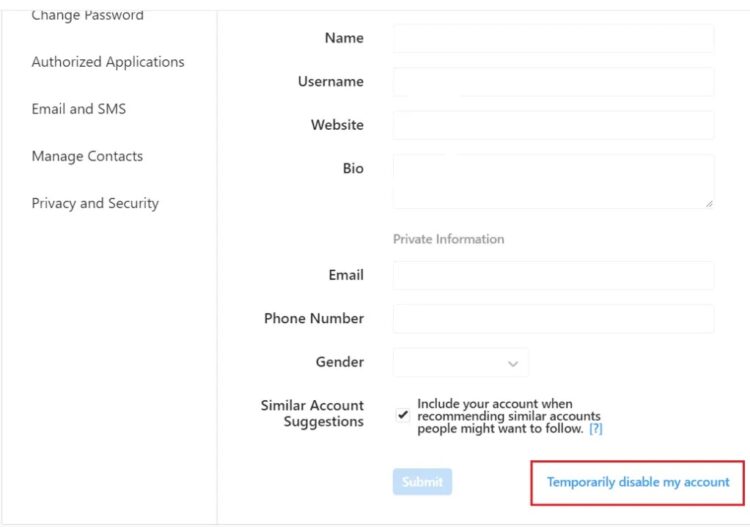Click inside the Website field
Screen dimensions: 750x527
[553, 125]
